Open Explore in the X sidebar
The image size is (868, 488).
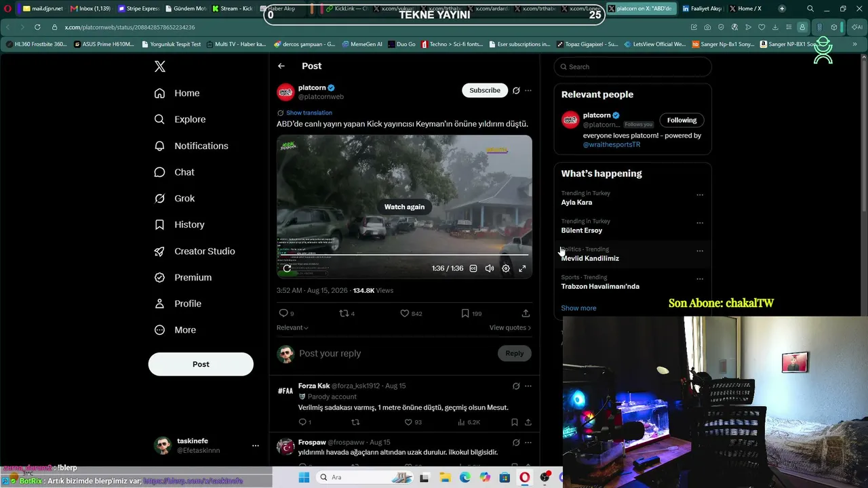tap(180, 119)
